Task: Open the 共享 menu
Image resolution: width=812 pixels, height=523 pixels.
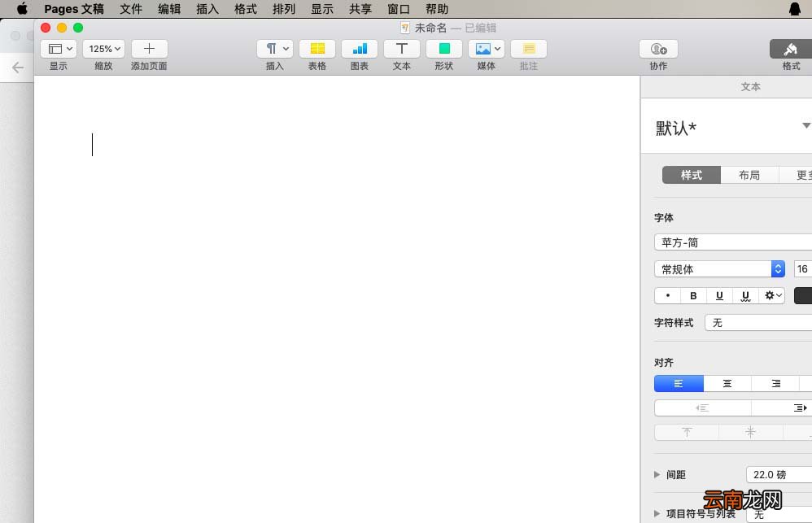Action: click(x=360, y=9)
